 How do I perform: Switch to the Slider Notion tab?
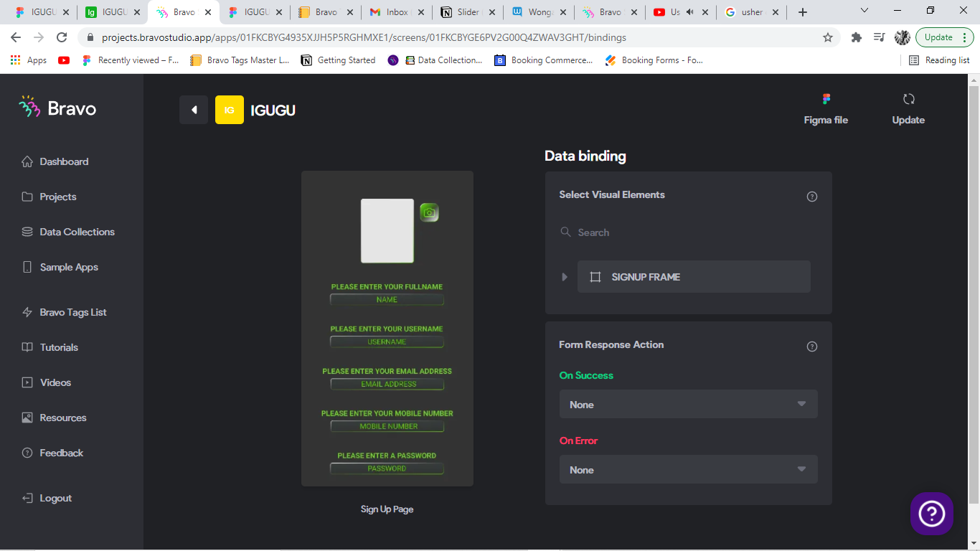click(468, 12)
